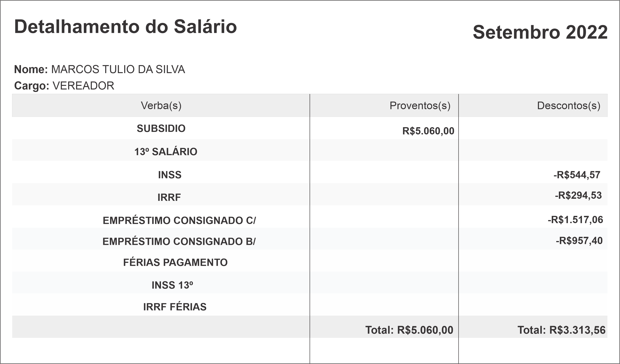Select the name MARCOS TULIO DA SILVA
The height and width of the screenshot is (364, 620).
[118, 70]
